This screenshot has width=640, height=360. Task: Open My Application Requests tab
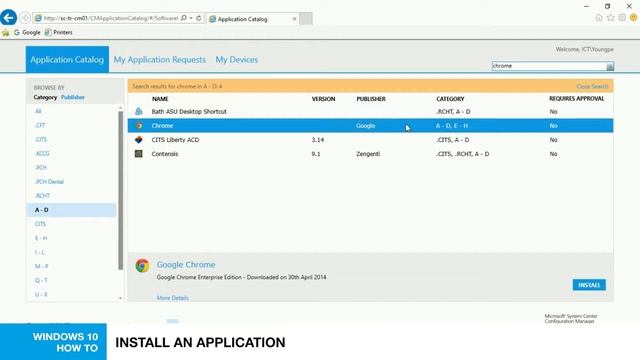[160, 60]
